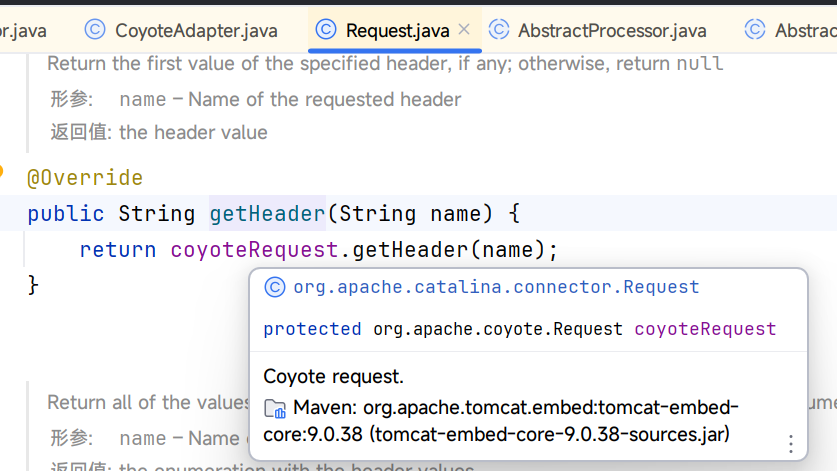Open the org.apache.catalina.connector.Request link
Viewport: 837px width, 471px height.
tap(496, 288)
